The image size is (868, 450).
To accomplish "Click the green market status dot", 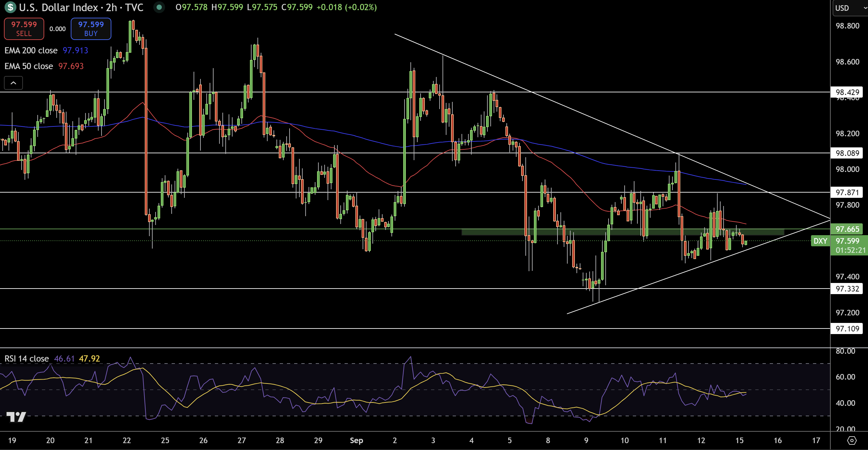I will [159, 7].
